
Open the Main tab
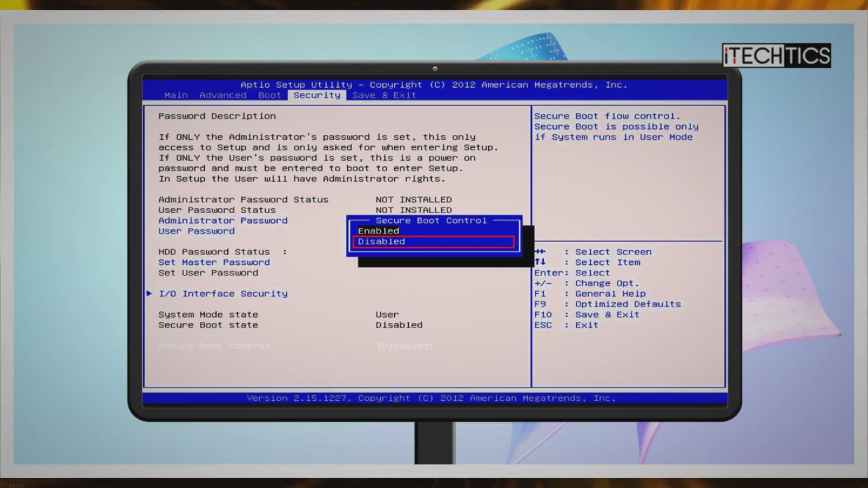click(176, 95)
